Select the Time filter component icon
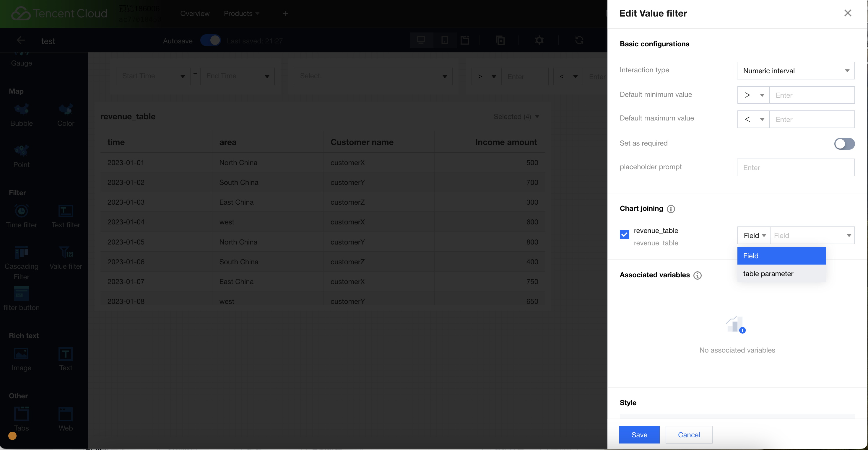 pos(21,211)
